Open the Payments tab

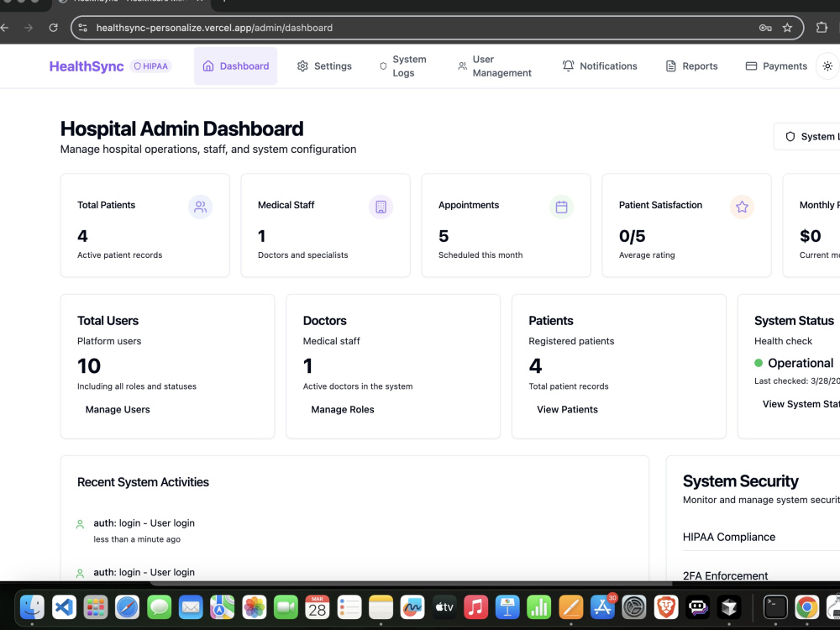tap(776, 66)
